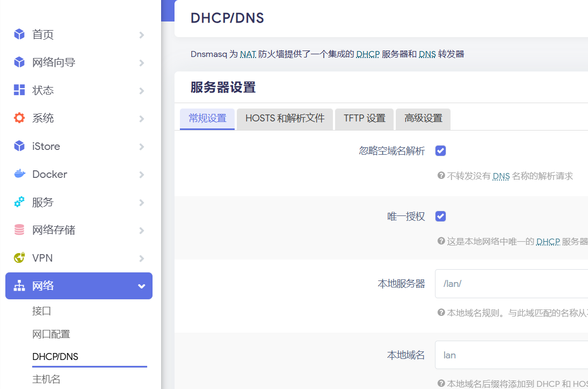This screenshot has width=588, height=389.
Task: Click the 首页 cube icon in sidebar
Action: (19, 34)
